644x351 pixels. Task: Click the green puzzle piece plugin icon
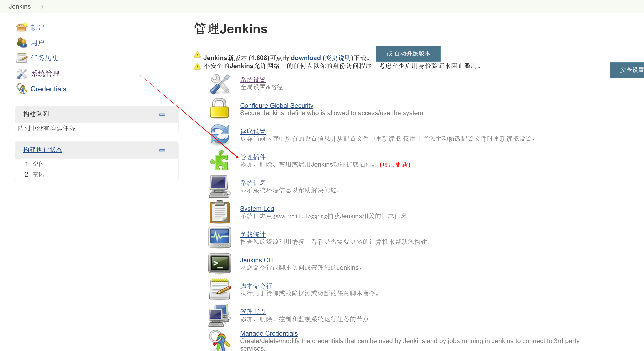pos(219,160)
